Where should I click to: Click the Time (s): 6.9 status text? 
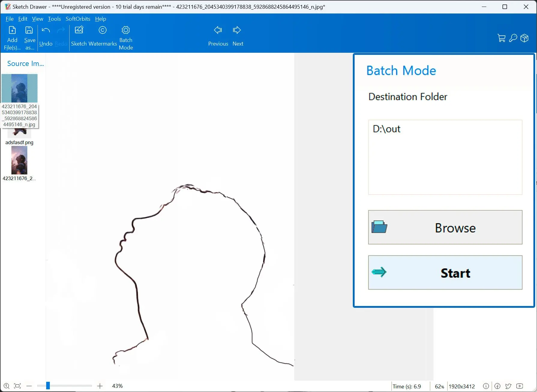point(407,387)
